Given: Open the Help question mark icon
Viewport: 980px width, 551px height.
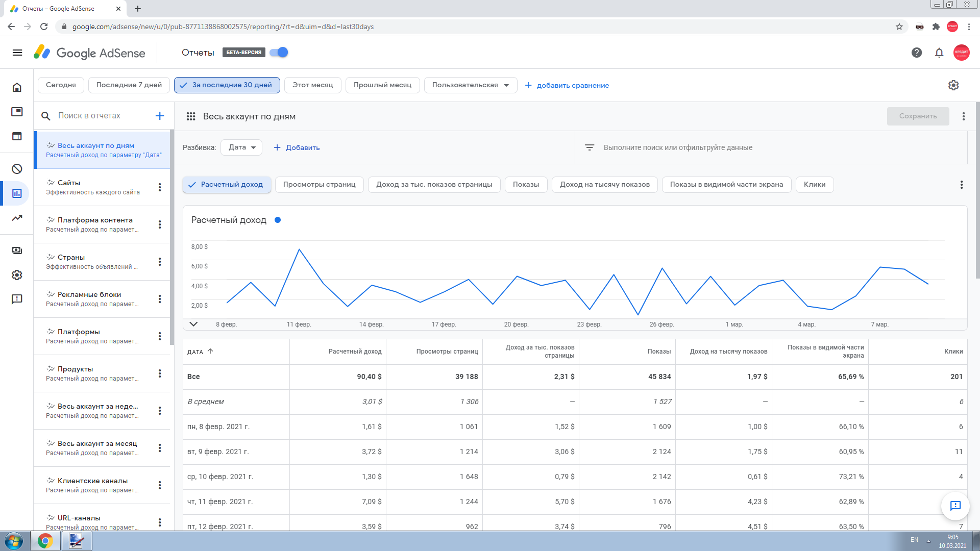Looking at the screenshot, I should coord(916,53).
